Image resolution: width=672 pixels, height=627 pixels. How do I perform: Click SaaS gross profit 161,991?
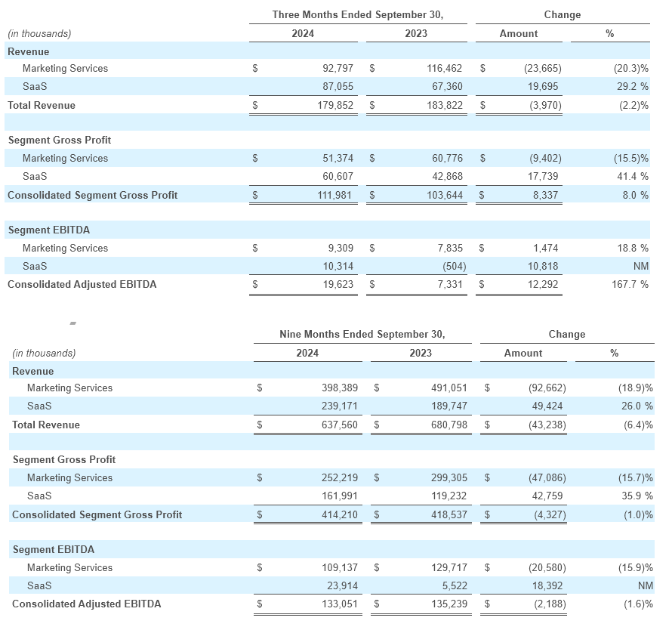pyautogui.click(x=340, y=496)
